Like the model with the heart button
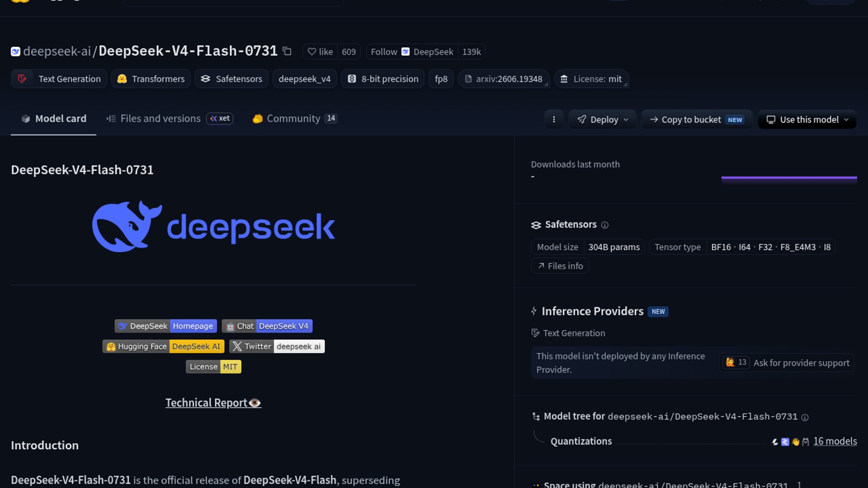 point(320,52)
